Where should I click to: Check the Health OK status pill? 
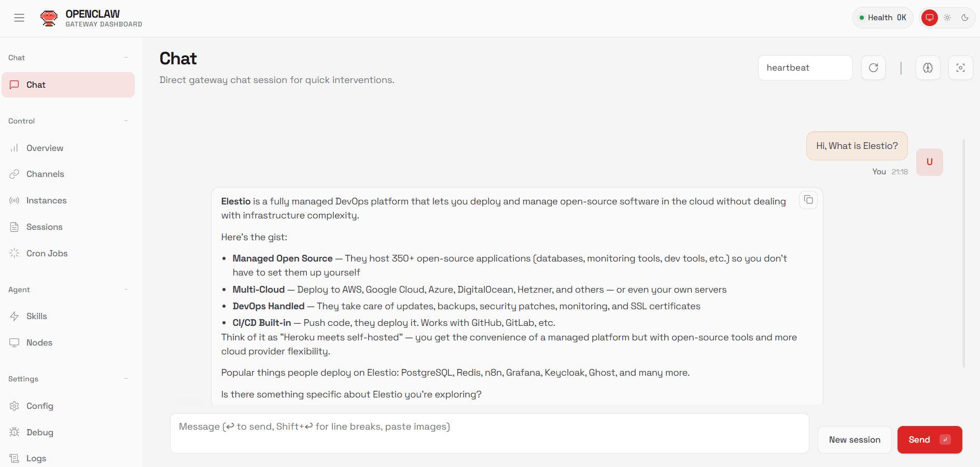[883, 17]
